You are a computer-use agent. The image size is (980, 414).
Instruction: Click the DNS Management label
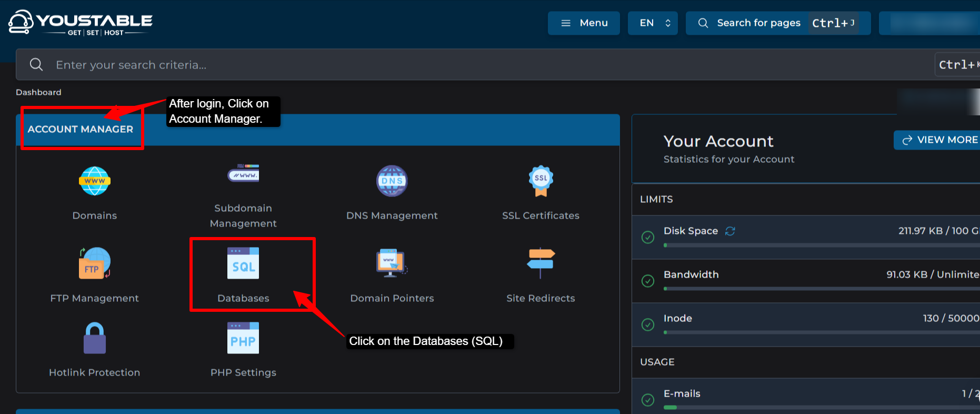tap(392, 215)
